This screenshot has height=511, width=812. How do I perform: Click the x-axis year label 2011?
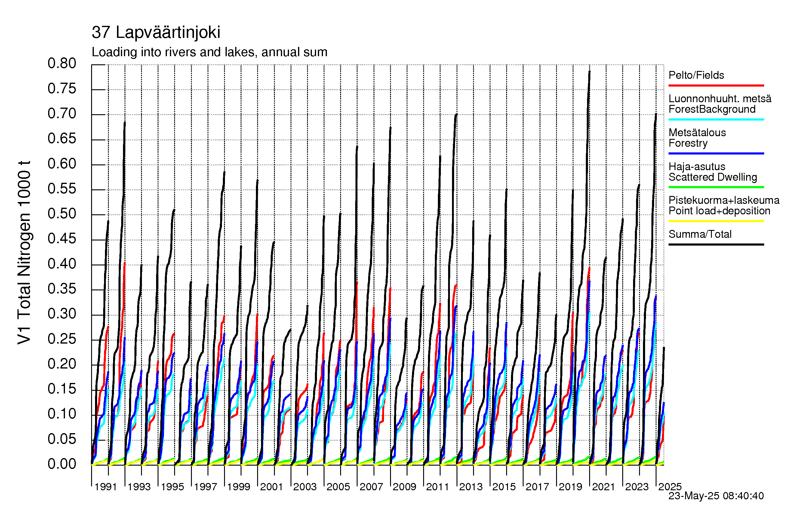pyautogui.click(x=437, y=487)
